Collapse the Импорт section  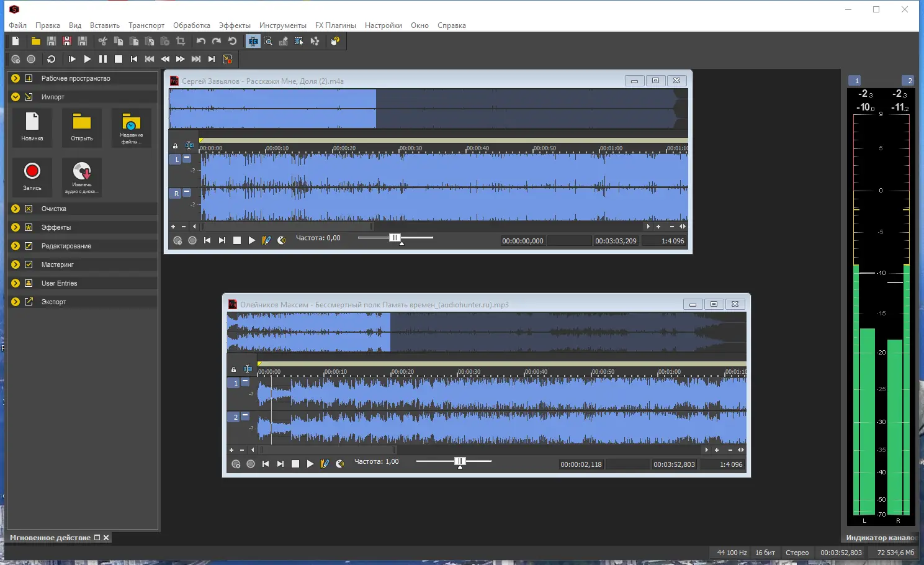[16, 97]
